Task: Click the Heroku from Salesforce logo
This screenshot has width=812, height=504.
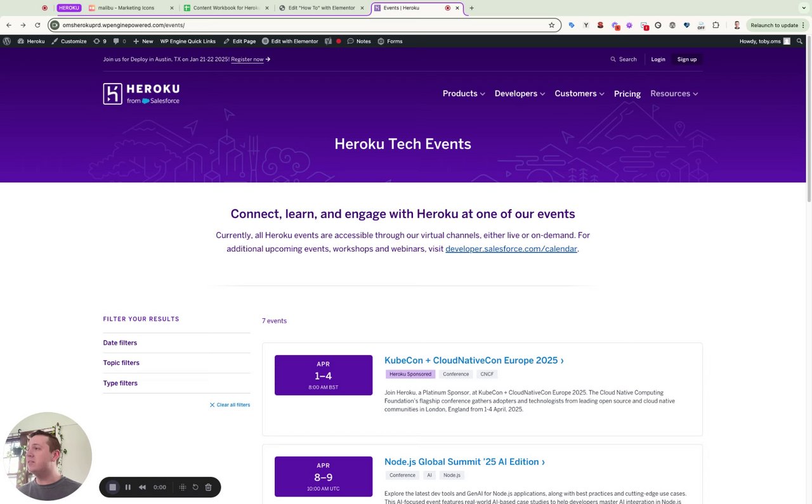Action: [x=141, y=94]
